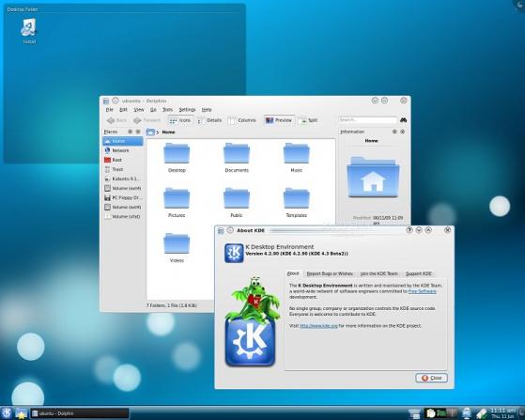Follow the http://www.kde.org link
Viewport: 525px width, 420px height.
pos(318,325)
